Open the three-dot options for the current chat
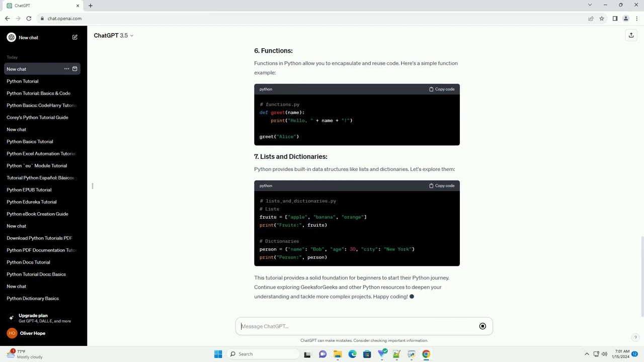Screen dimensions: 644x362 [x=66, y=69]
